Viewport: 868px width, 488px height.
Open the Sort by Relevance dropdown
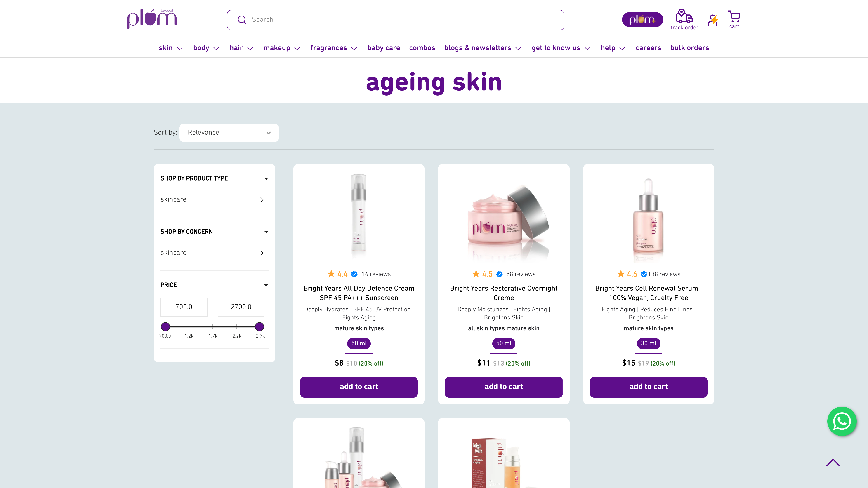tap(229, 133)
